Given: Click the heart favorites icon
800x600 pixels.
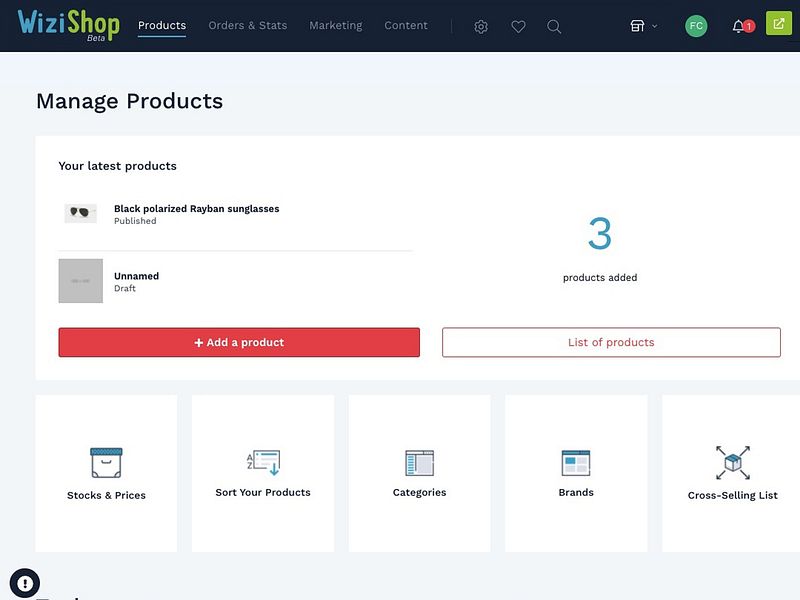Looking at the screenshot, I should pyautogui.click(x=518, y=26).
